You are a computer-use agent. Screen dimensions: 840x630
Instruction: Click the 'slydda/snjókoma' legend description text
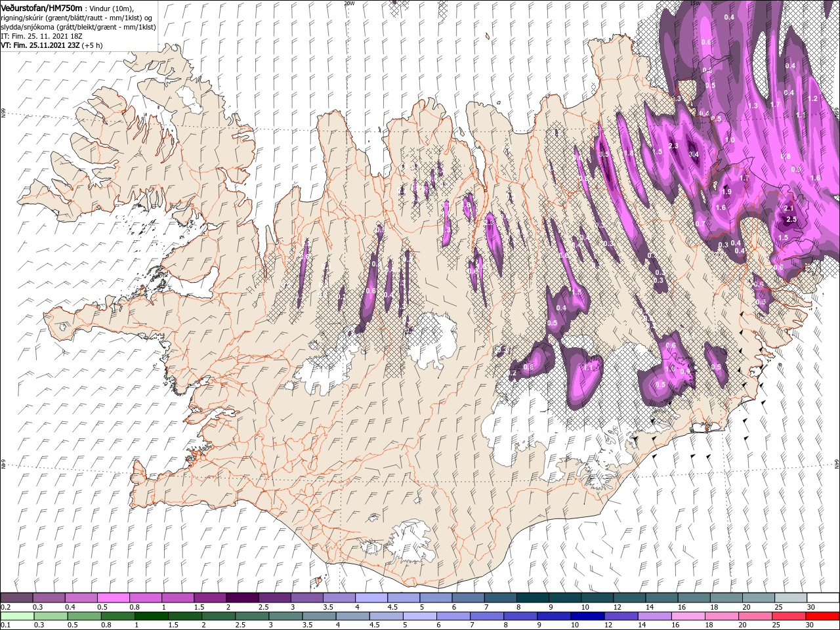click(x=26, y=27)
